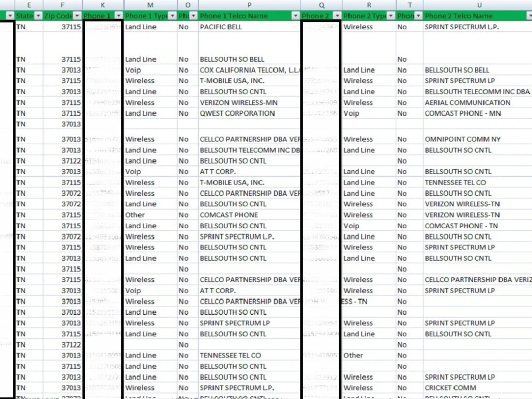This screenshot has height=399, width=532.
Task: Select 'BELLSOUTH SO BELL' in Phone 2 Telco column
Action: coord(478,70)
